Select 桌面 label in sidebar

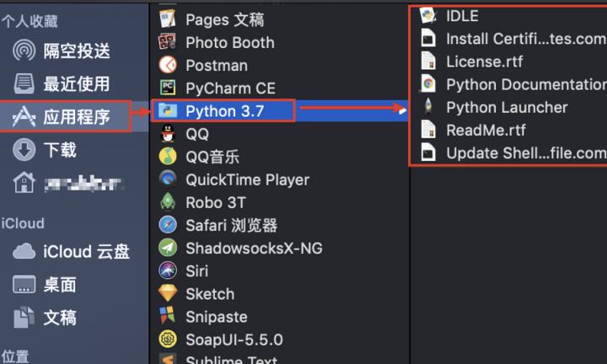tap(60, 285)
